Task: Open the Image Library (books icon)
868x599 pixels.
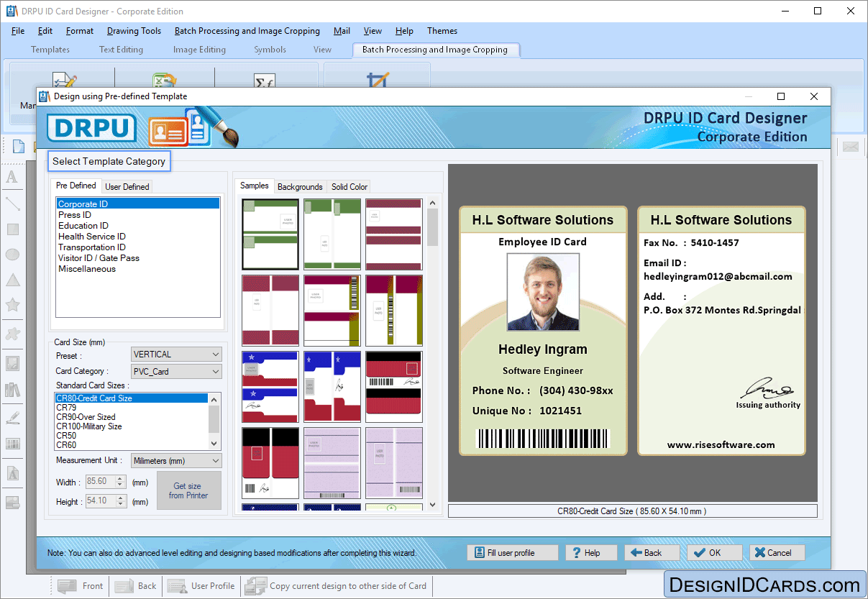Action: (12, 390)
